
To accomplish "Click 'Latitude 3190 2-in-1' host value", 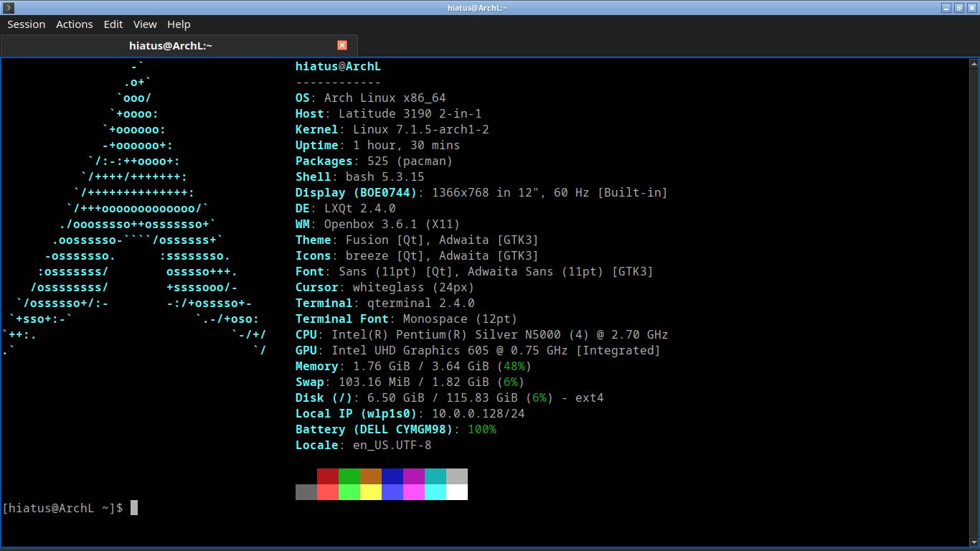I will click(410, 114).
